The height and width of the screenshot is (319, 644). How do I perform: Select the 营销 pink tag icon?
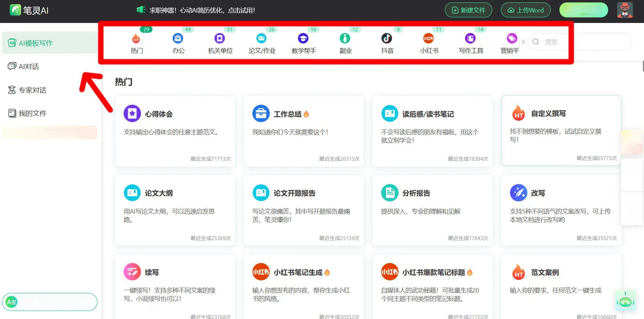[512, 38]
